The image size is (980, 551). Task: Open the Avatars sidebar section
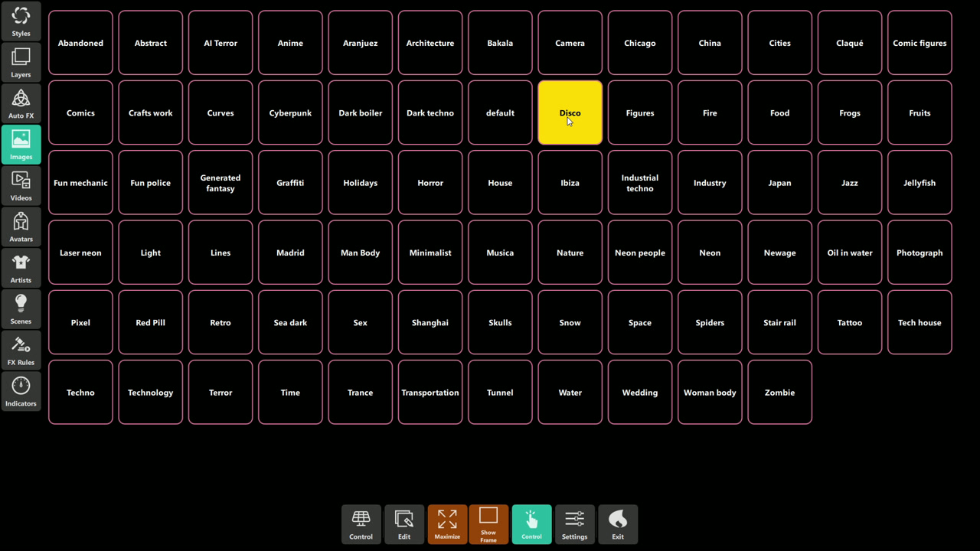click(21, 227)
